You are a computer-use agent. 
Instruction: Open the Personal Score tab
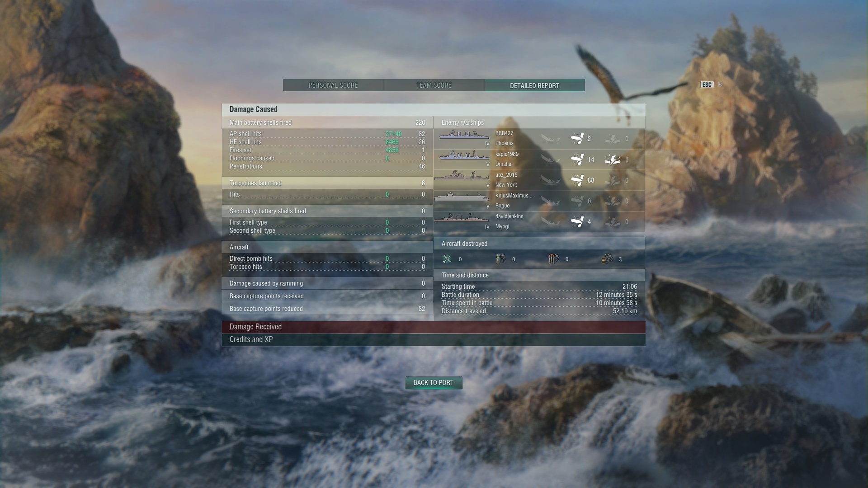pyautogui.click(x=333, y=85)
